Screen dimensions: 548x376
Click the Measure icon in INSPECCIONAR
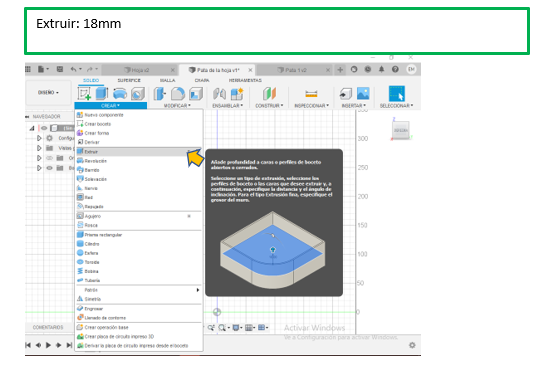(x=311, y=94)
